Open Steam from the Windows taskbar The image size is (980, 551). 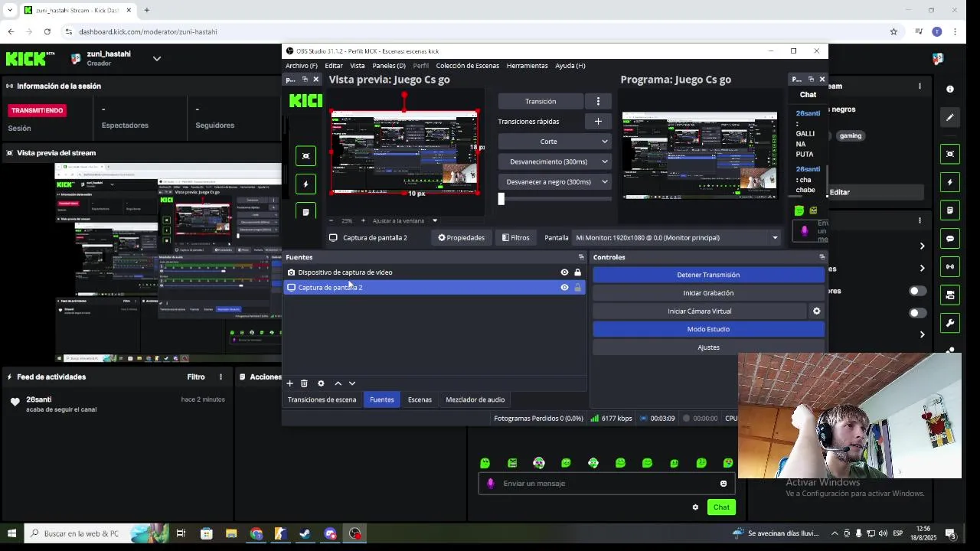[305, 533]
